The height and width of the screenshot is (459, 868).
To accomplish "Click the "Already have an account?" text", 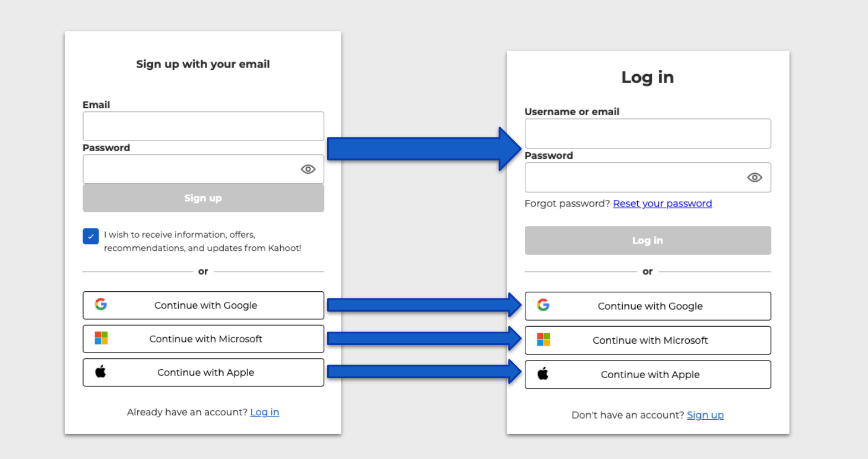I will (187, 412).
